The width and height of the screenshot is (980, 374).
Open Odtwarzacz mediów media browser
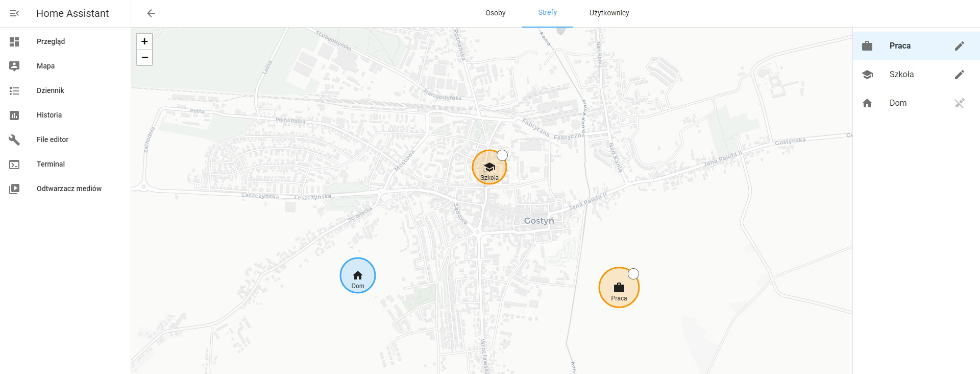click(x=69, y=189)
